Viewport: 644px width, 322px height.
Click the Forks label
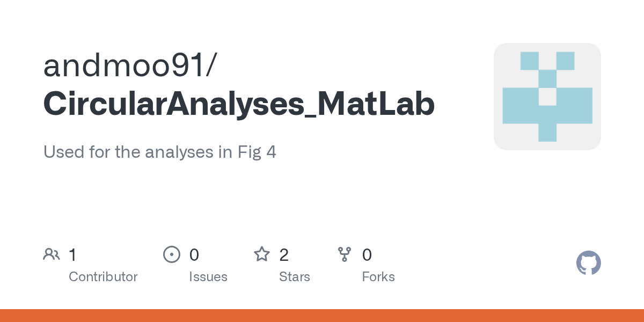pos(378,277)
